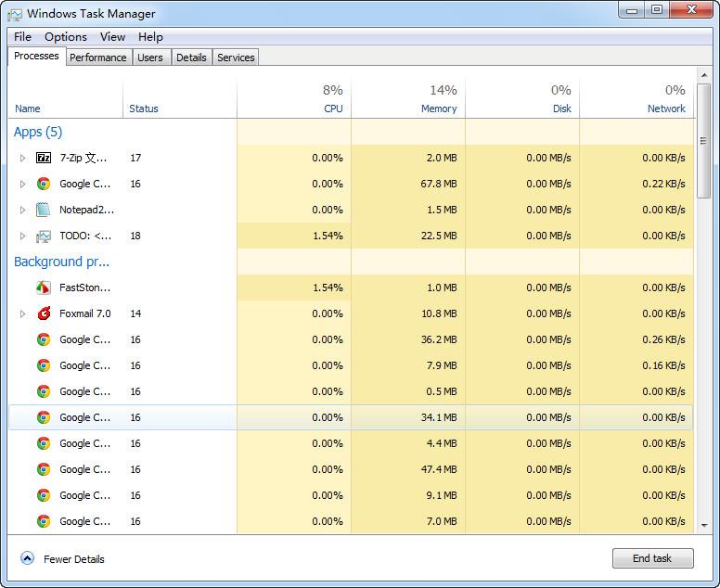The width and height of the screenshot is (720, 588).
Task: Click the 9.1 MB memory value
Action: [x=443, y=496]
